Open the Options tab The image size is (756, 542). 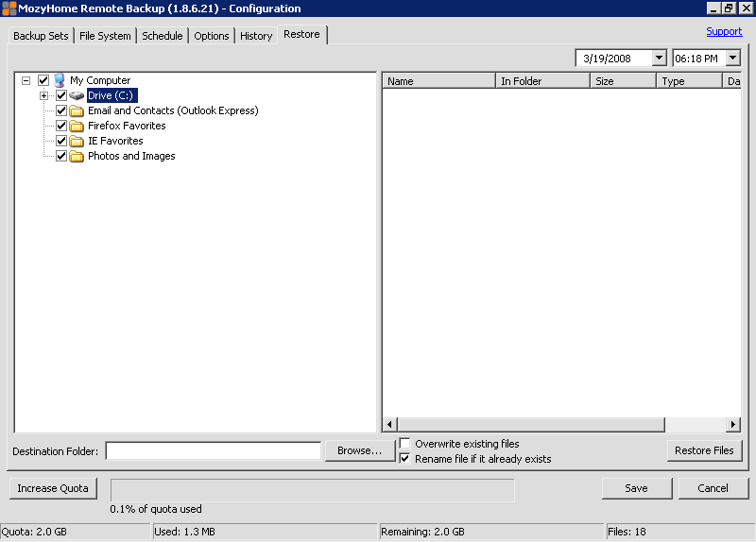pyautogui.click(x=211, y=36)
